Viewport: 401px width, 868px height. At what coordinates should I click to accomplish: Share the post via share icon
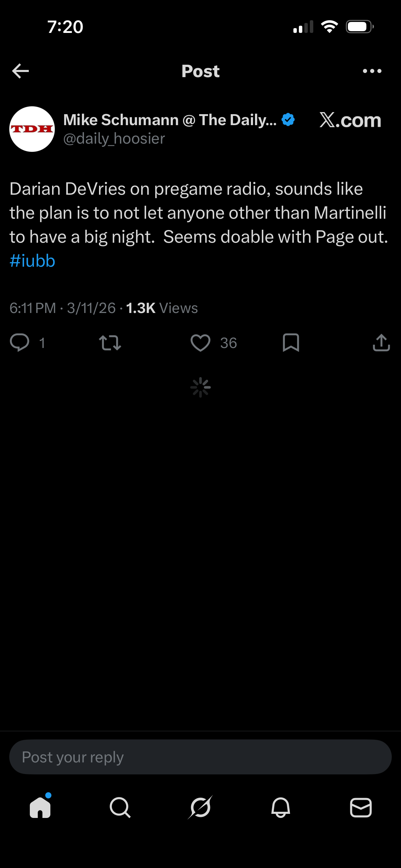coord(381,342)
